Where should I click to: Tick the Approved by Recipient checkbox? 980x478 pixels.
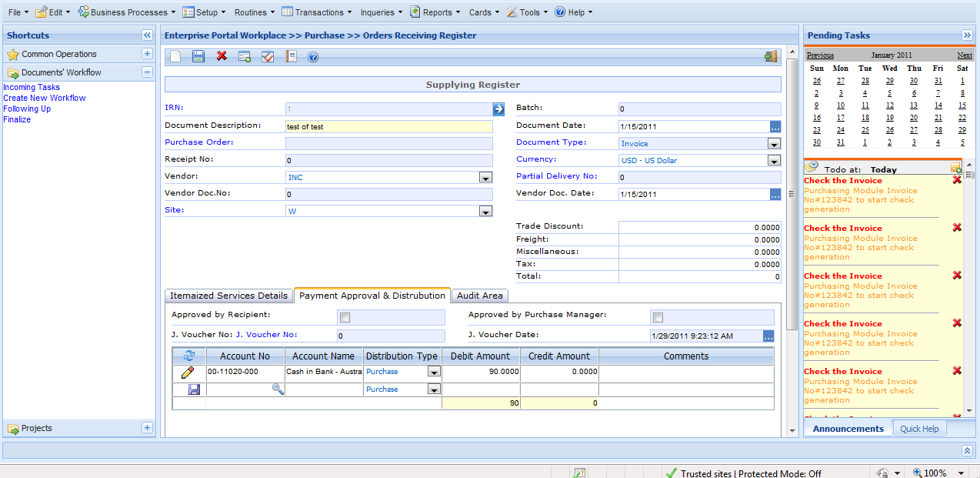[x=345, y=317]
